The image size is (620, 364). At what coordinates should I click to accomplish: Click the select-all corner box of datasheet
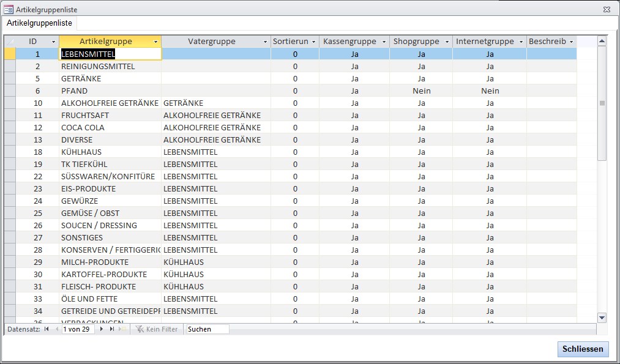point(10,42)
